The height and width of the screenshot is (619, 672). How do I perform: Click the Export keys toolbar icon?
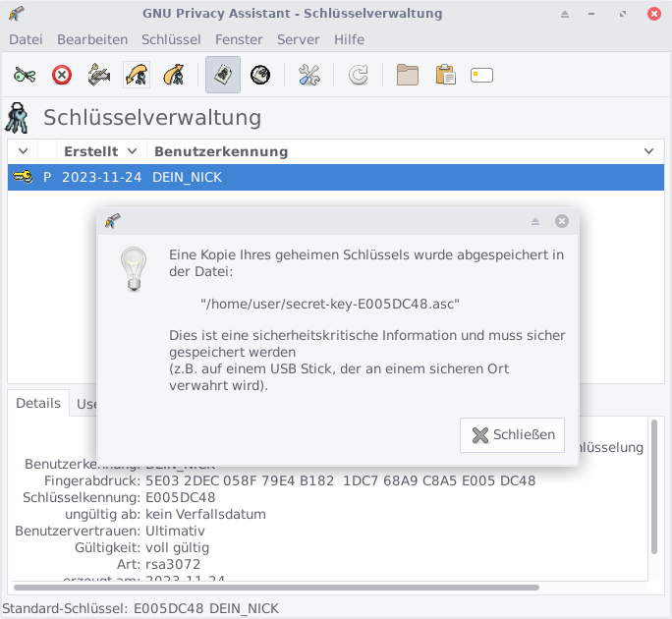[174, 75]
